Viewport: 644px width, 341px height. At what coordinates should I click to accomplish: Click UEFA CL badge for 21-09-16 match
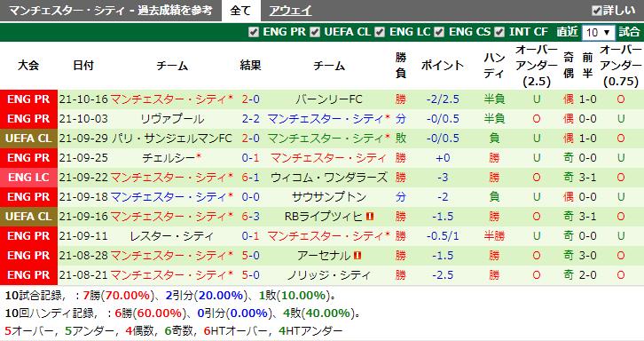(28, 217)
